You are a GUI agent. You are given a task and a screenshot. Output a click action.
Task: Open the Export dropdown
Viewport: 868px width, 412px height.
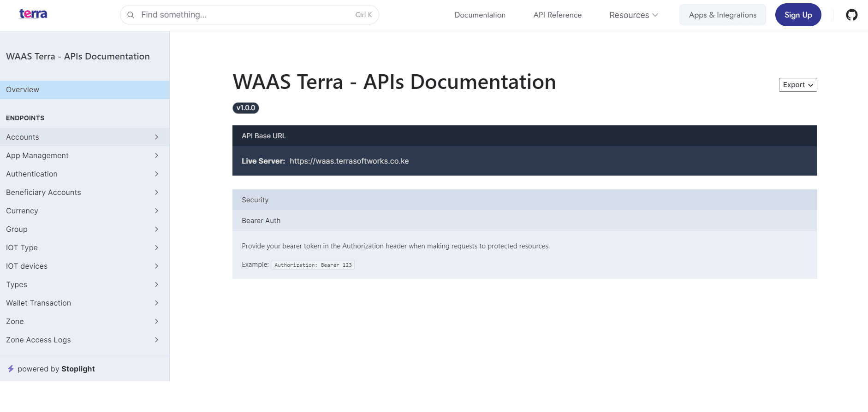[x=797, y=85]
